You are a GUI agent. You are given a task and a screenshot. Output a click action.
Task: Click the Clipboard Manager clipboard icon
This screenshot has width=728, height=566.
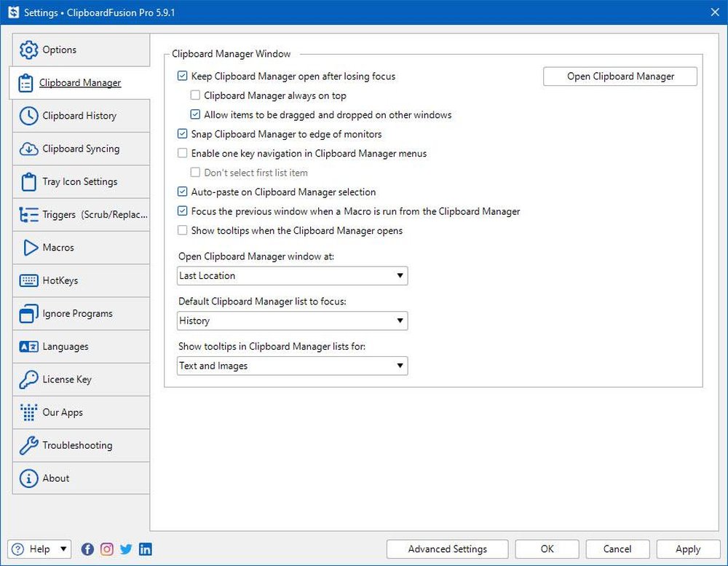(25, 83)
